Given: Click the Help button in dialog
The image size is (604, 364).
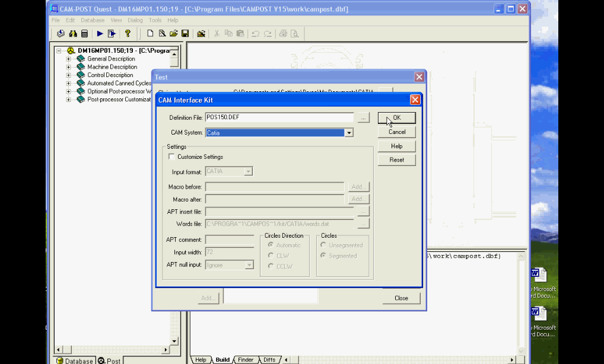Looking at the screenshot, I should (x=397, y=146).
